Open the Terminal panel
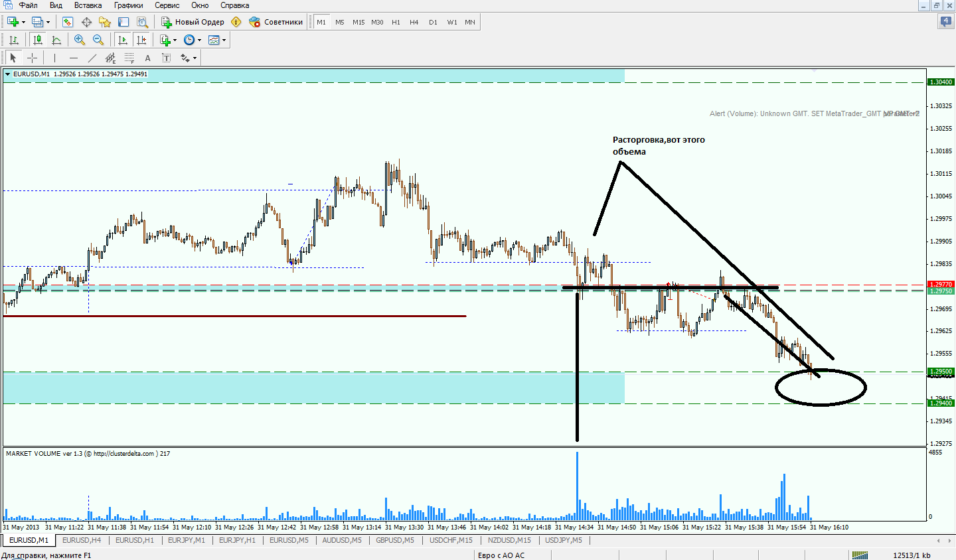956x560 pixels. 123,22
